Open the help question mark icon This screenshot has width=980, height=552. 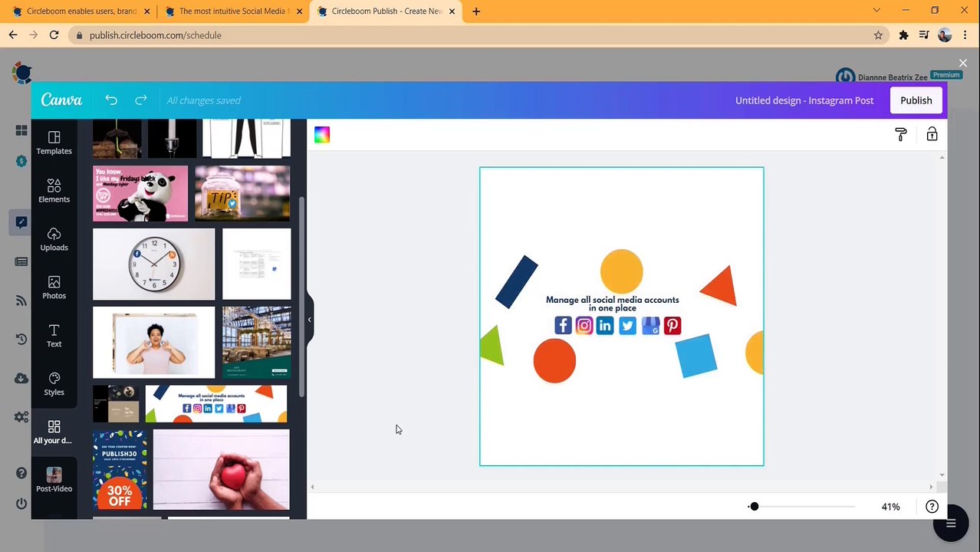pos(932,507)
